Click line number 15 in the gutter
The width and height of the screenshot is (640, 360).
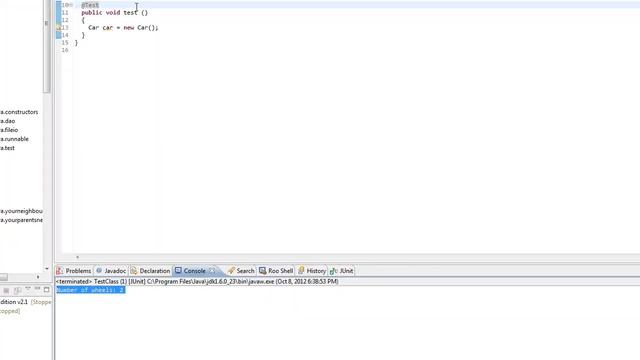(65, 42)
